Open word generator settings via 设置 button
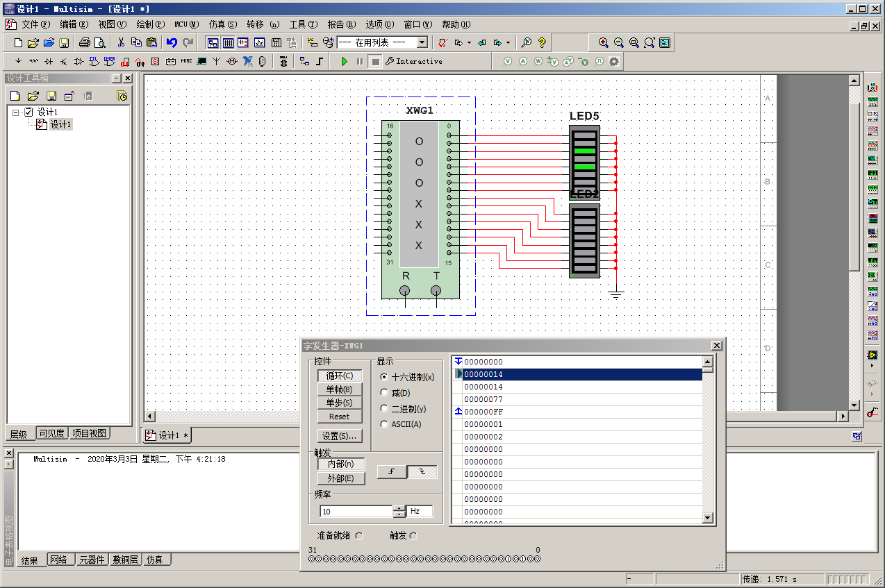This screenshot has height=588, width=885. tap(340, 435)
